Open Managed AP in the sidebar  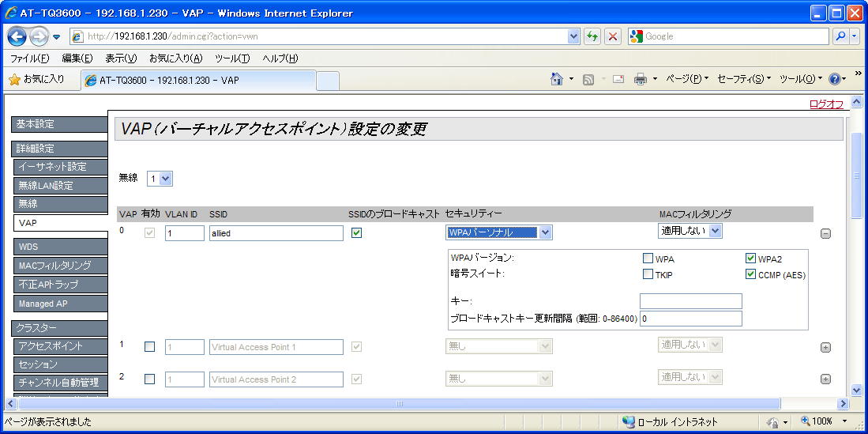pos(60,304)
